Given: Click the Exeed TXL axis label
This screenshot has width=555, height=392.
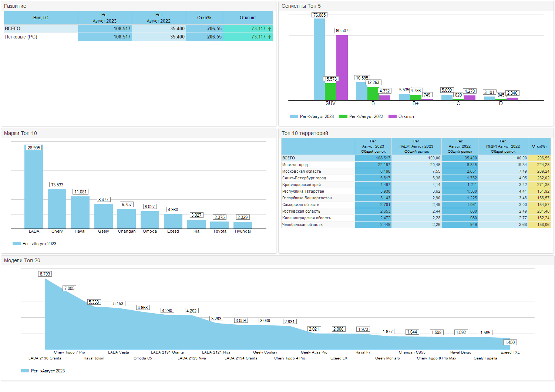Looking at the screenshot, I should coord(510,352).
